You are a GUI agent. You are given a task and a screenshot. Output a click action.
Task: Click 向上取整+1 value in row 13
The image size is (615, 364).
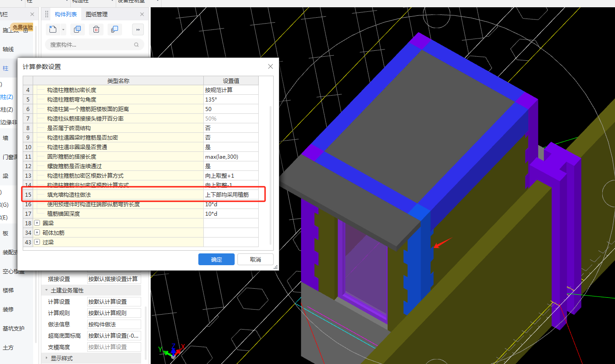click(231, 175)
